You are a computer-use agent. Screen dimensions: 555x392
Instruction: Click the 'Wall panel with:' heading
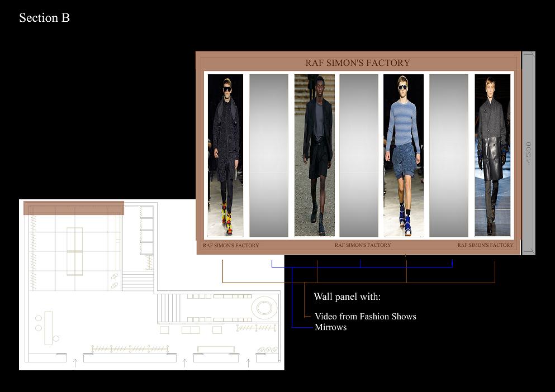[347, 297]
